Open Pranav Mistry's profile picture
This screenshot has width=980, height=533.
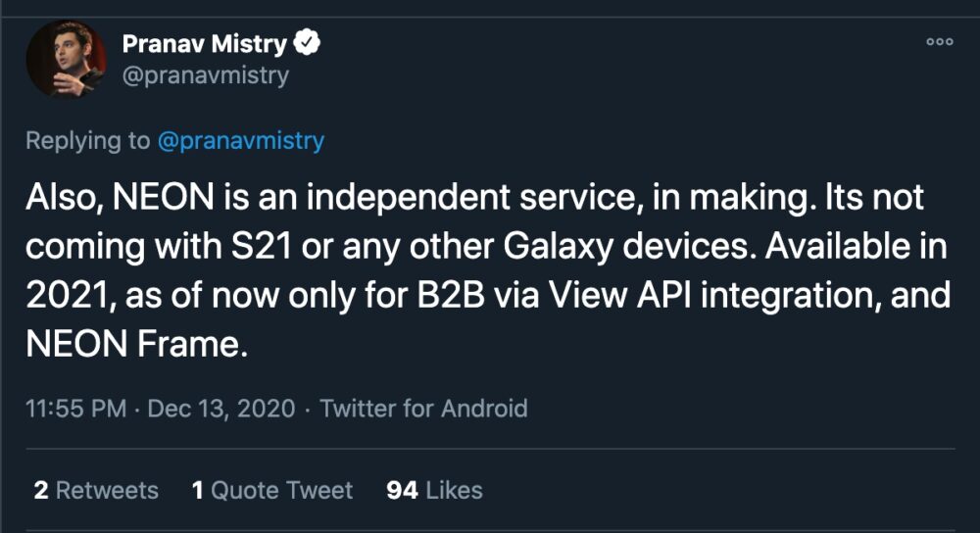click(66, 60)
